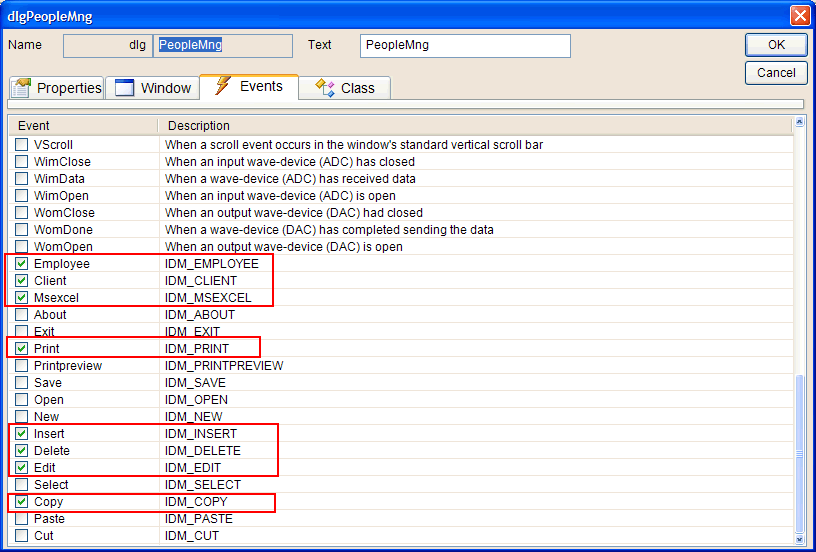Click the PeopleMng name input field
The height and width of the screenshot is (552, 816).
point(223,46)
